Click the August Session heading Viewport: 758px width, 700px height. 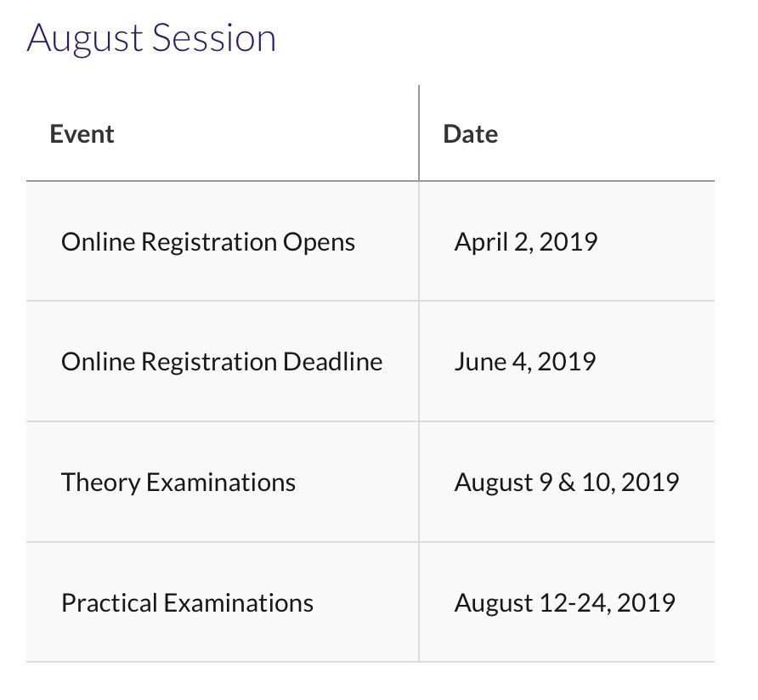[x=151, y=39]
